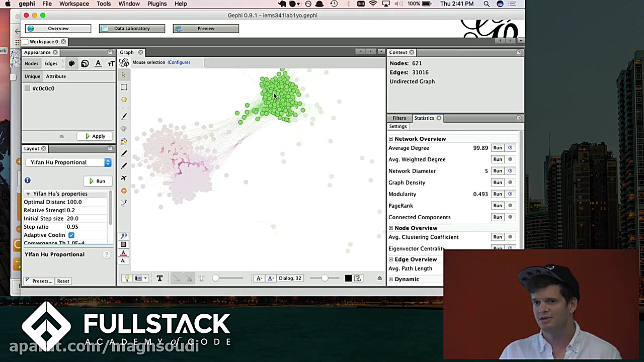Toggle edges use source node color
Screen dimensions: 644x362
pos(189,278)
